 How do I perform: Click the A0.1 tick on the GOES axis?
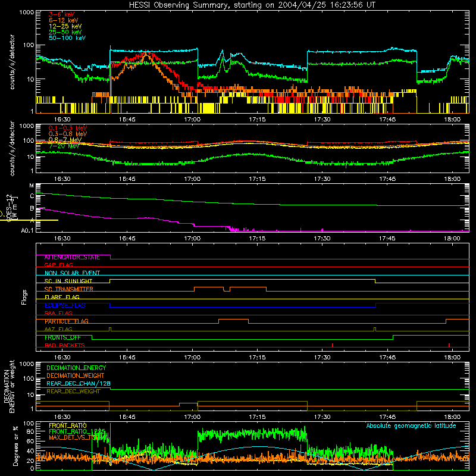point(27,230)
